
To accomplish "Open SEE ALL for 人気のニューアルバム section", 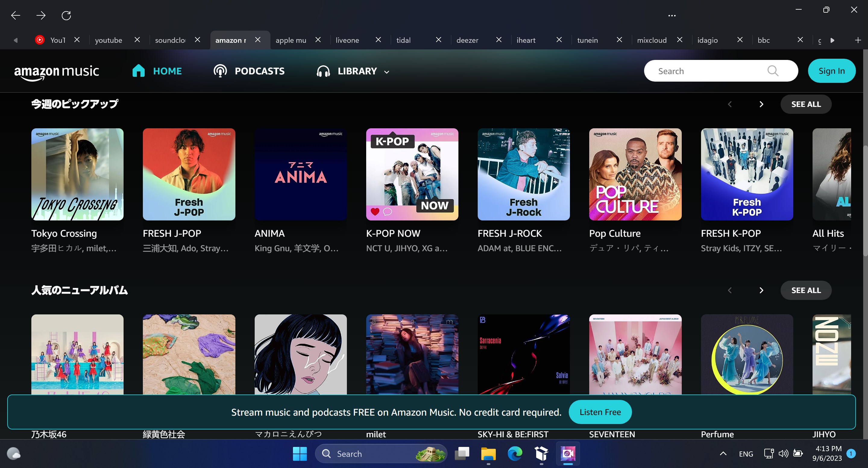I will point(806,290).
